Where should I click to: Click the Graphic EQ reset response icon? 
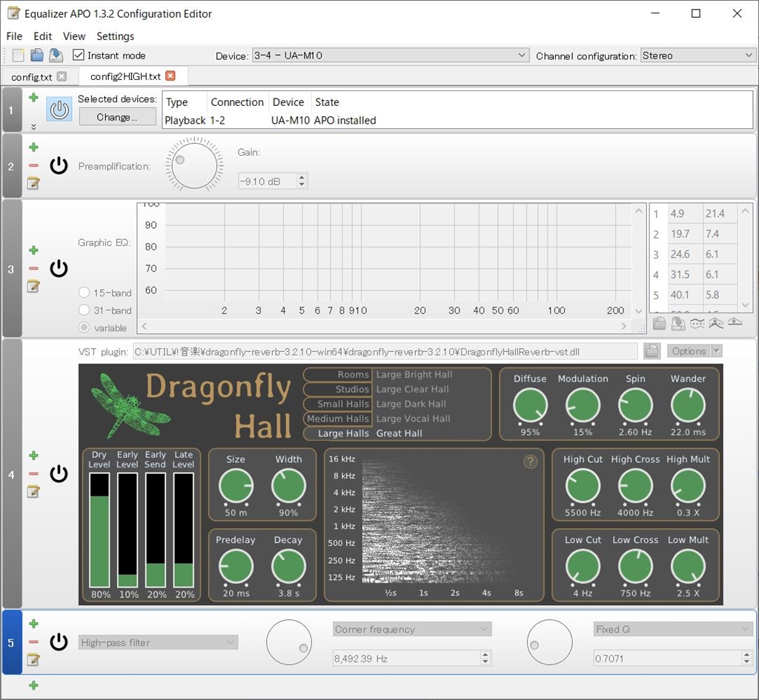(x=735, y=322)
